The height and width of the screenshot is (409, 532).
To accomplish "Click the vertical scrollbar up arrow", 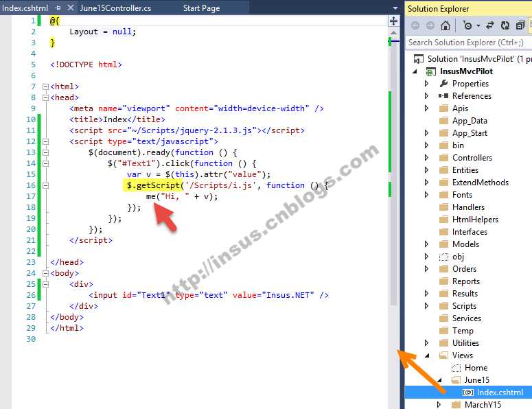I will 393,32.
